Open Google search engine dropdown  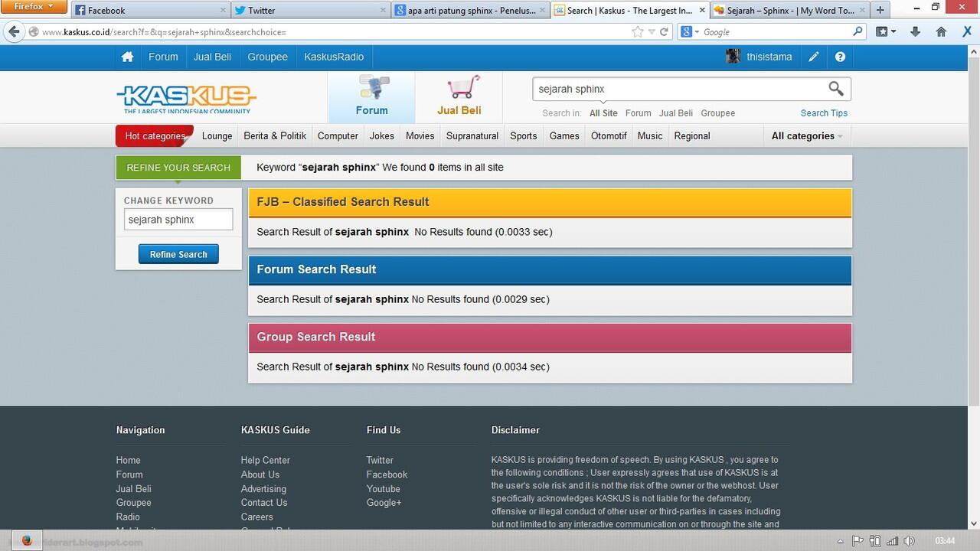click(689, 32)
